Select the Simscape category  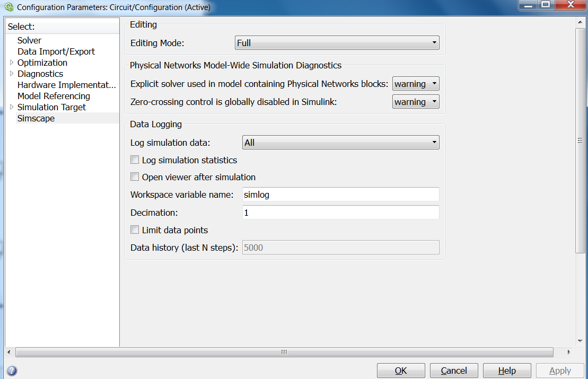coord(36,118)
